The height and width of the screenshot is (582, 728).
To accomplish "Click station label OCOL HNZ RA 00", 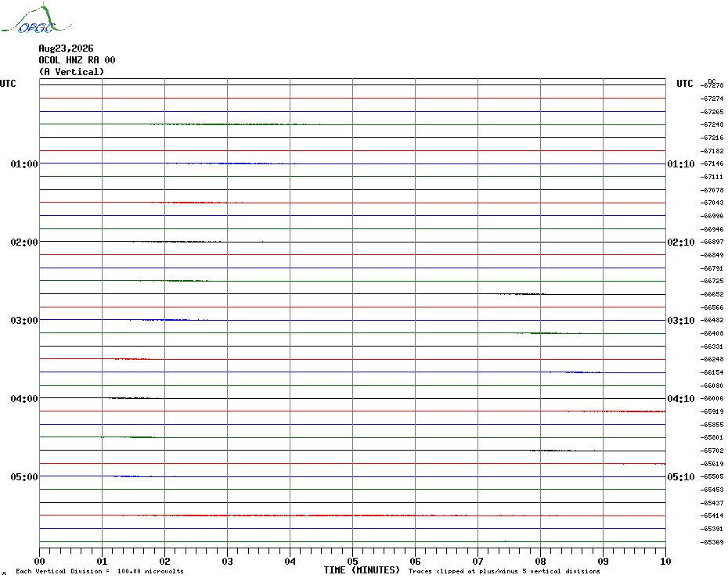I will [77, 60].
